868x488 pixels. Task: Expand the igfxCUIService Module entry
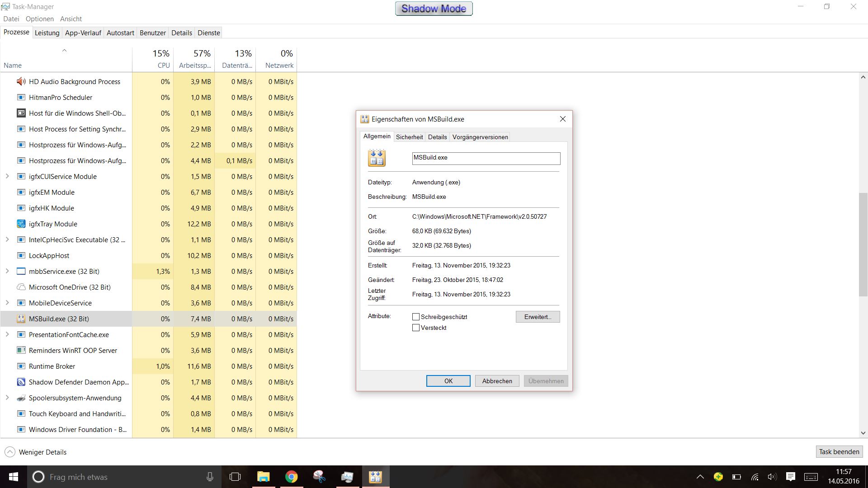[x=7, y=177]
